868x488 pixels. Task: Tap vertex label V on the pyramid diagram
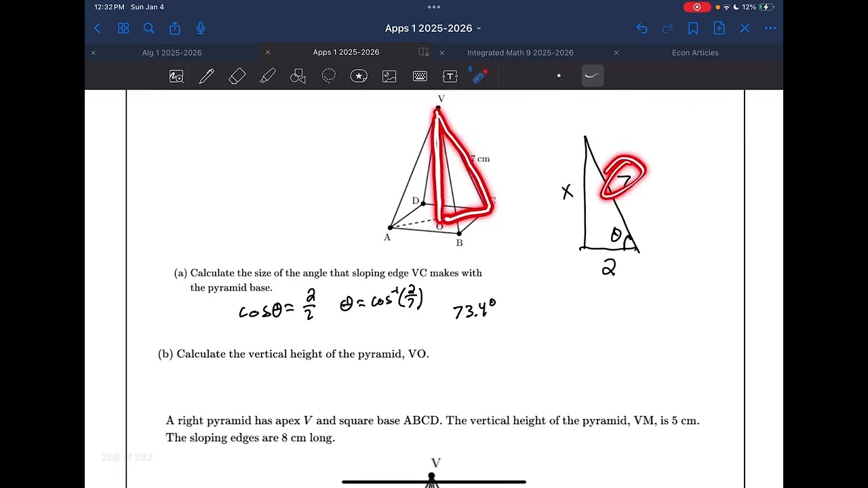point(441,99)
